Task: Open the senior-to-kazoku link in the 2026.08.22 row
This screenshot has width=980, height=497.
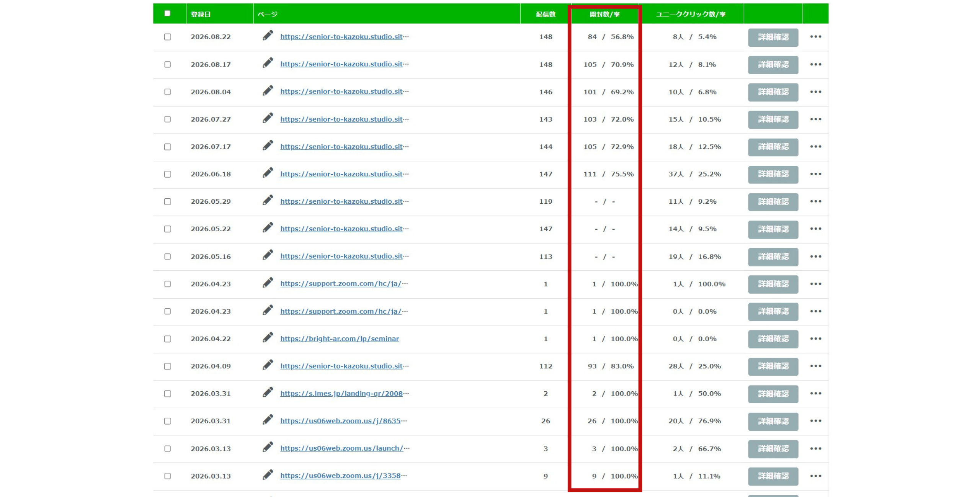Action: [x=344, y=37]
